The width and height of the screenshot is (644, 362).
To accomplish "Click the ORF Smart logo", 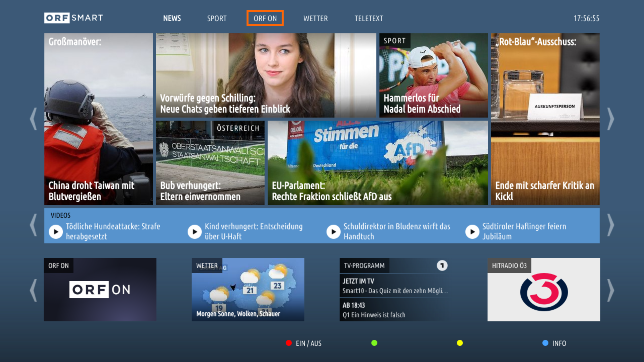I will (x=73, y=18).
